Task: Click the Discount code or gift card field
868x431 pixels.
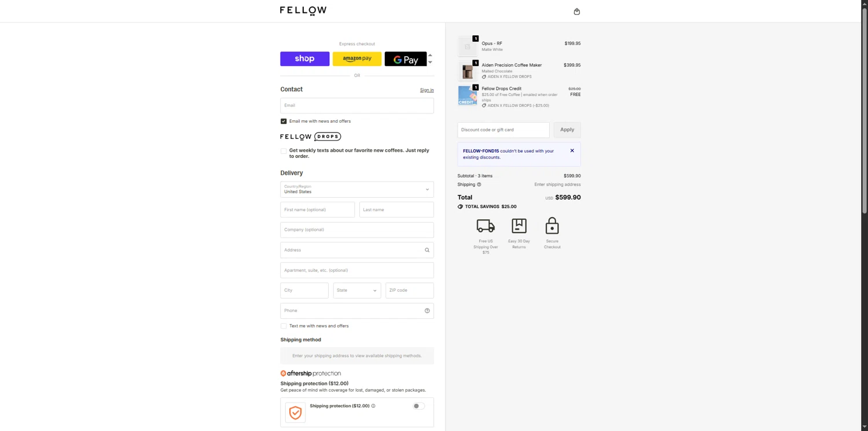Action: (x=503, y=130)
